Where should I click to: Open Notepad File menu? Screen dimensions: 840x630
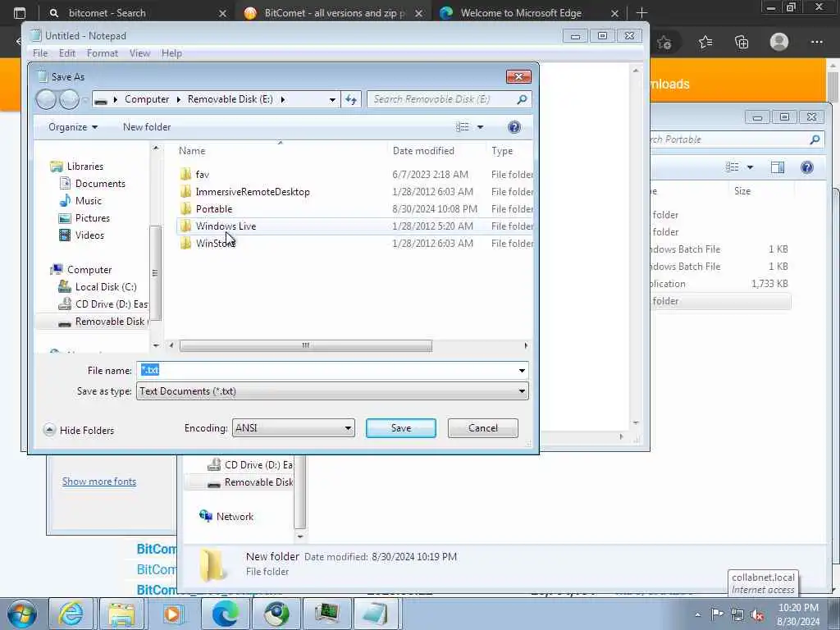point(40,53)
